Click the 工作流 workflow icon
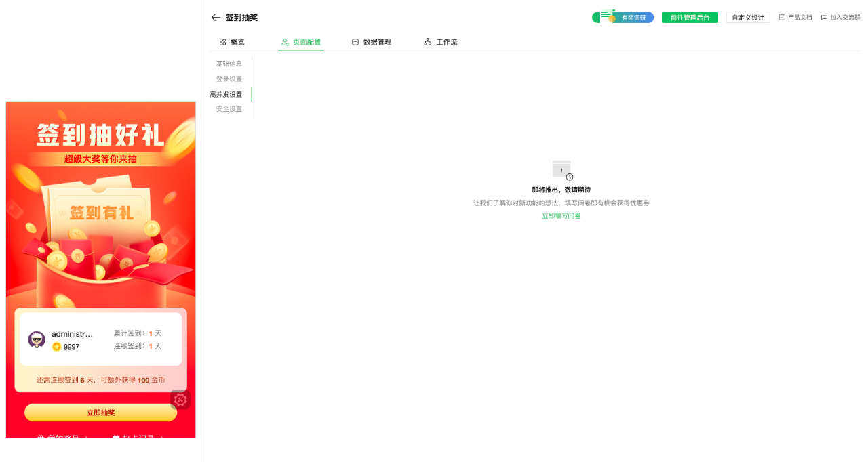This screenshot has height=462, width=868. point(427,42)
